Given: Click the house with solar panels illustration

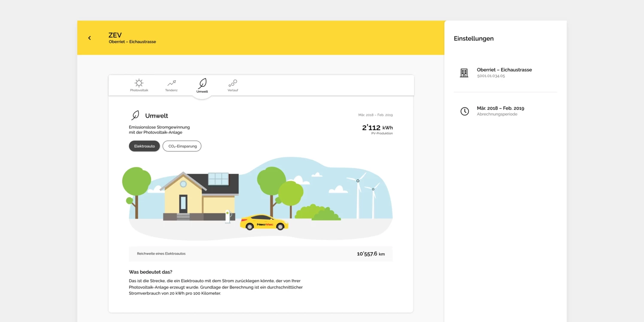Looking at the screenshot, I should pos(200,196).
